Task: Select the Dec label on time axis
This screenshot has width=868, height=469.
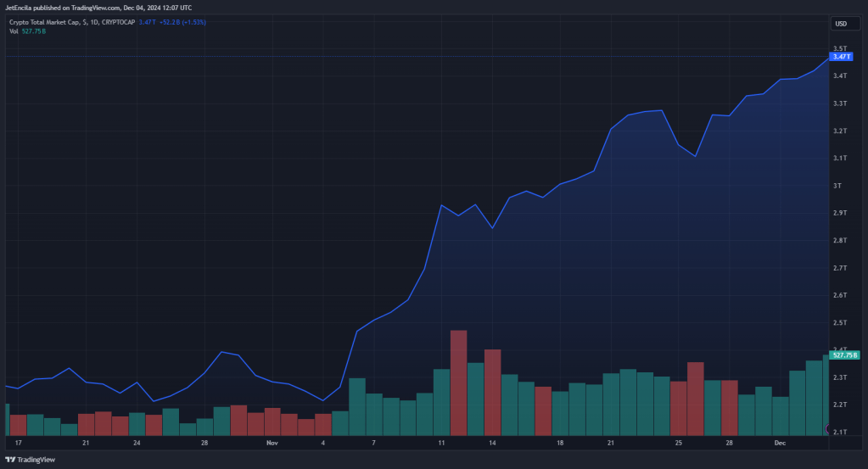Action: tap(780, 443)
